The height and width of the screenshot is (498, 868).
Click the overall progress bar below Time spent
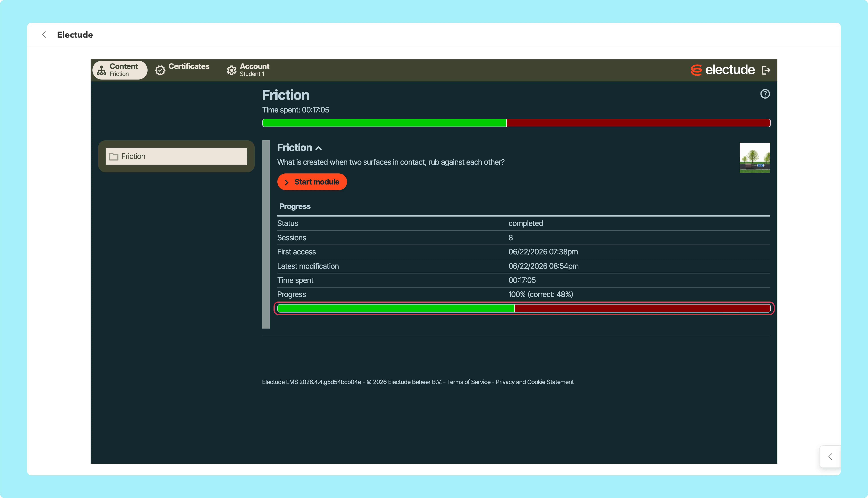tap(516, 123)
